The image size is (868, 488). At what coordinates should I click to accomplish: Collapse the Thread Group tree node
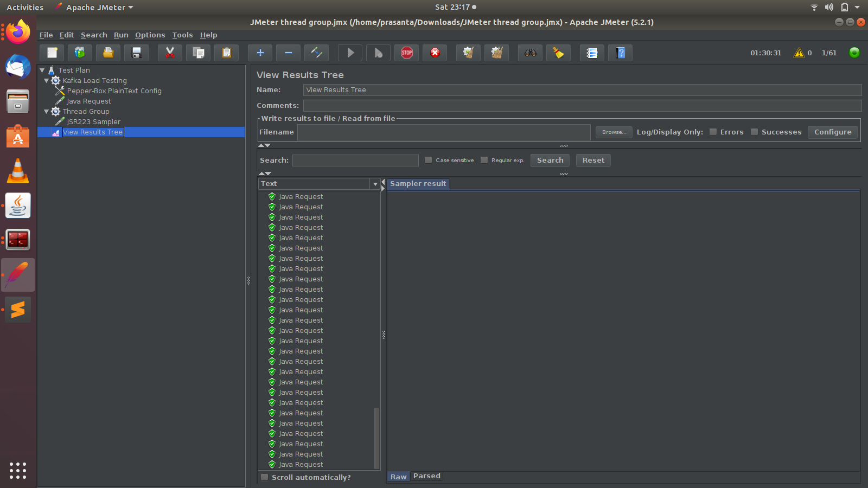[x=48, y=111]
